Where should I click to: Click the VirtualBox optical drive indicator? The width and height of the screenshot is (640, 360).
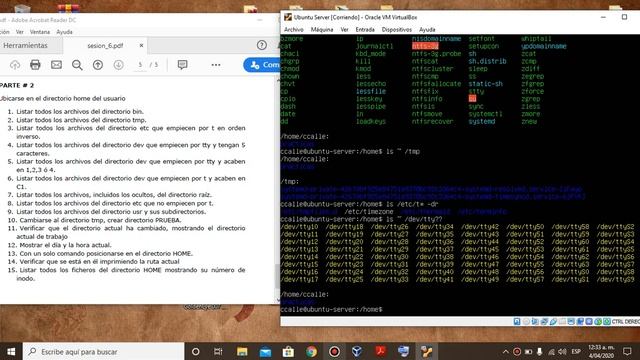pos(526,322)
